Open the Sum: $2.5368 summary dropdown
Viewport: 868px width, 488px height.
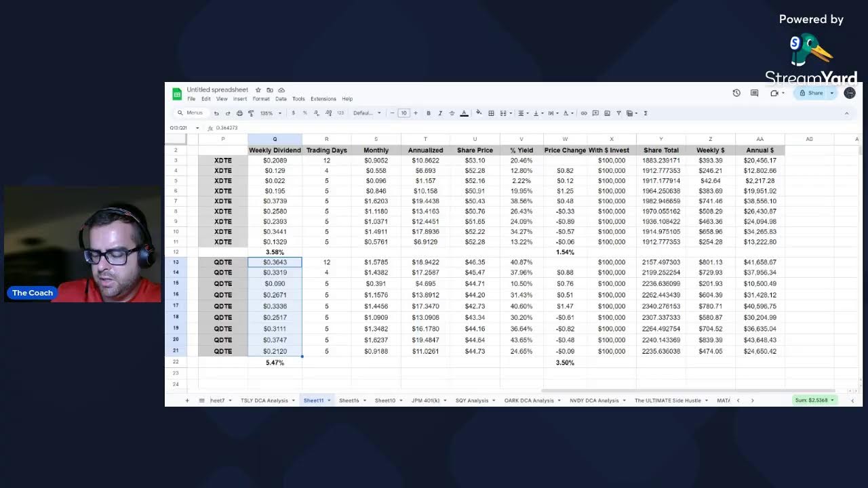pyautogui.click(x=814, y=401)
